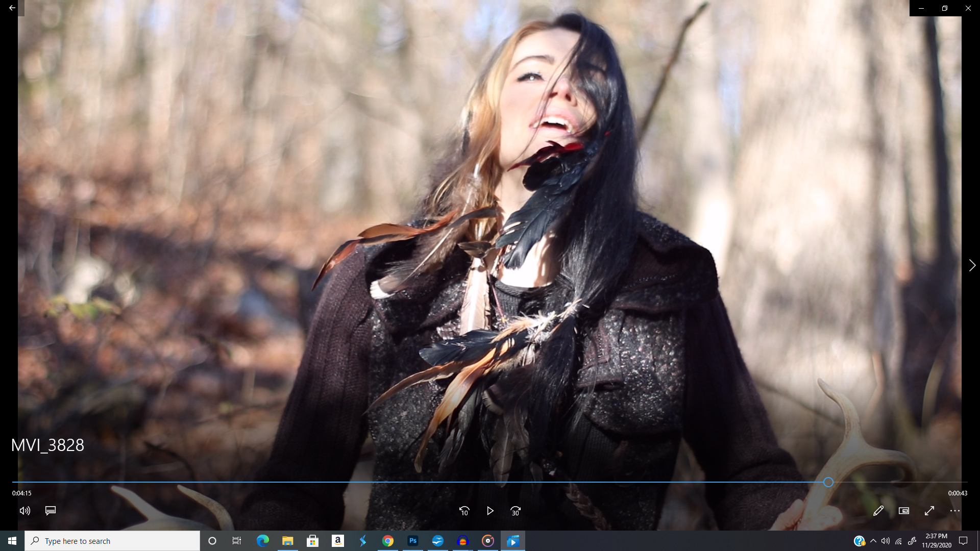Open Task View
Viewport: 980px width, 551px height.
(237, 541)
